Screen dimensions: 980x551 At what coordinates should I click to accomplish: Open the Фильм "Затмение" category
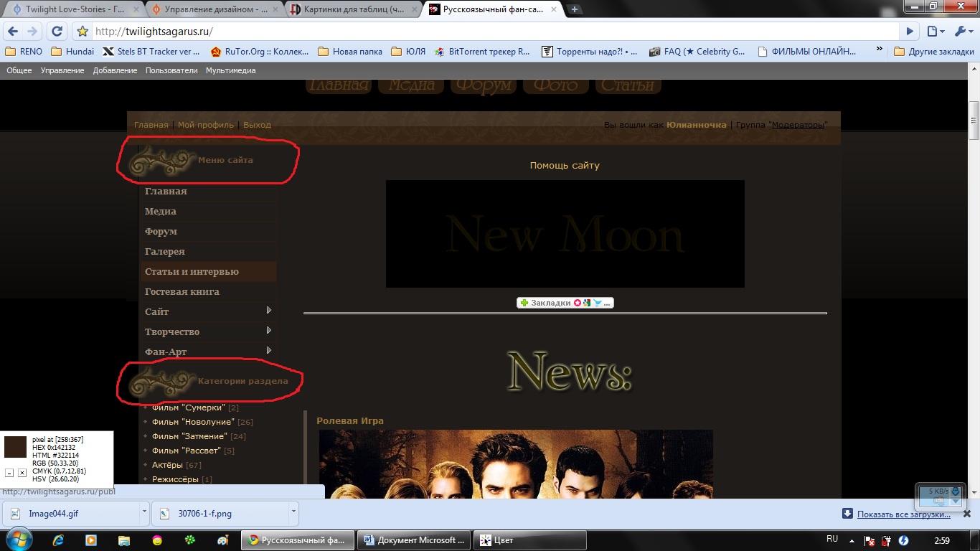pos(189,436)
